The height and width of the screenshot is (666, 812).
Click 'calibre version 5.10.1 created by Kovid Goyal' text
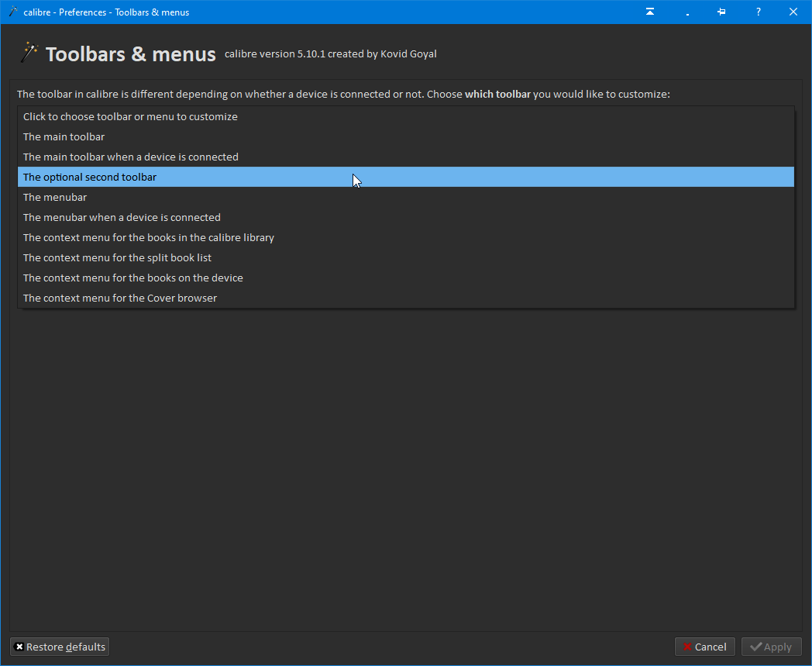tap(330, 54)
